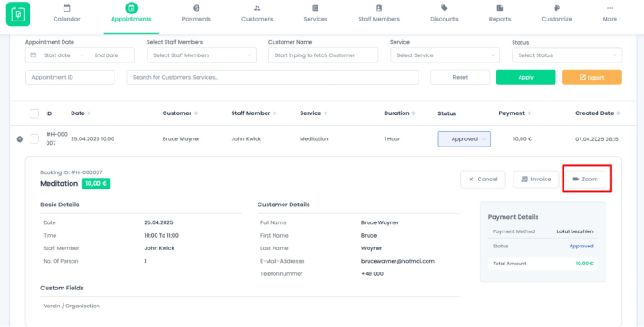
Task: Tick the checkbox for appointment #H-000007
Action: click(x=35, y=139)
